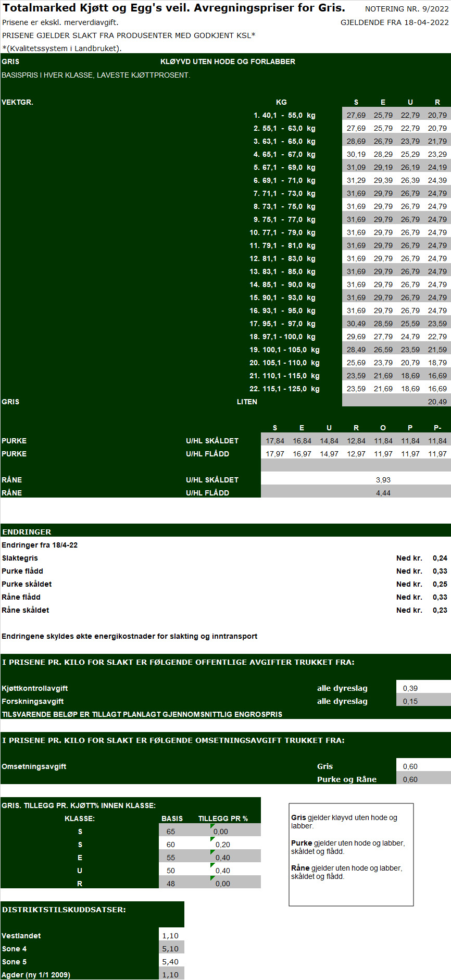Click 'GJELDENDE FRA 18-04-2022' date

point(395,22)
